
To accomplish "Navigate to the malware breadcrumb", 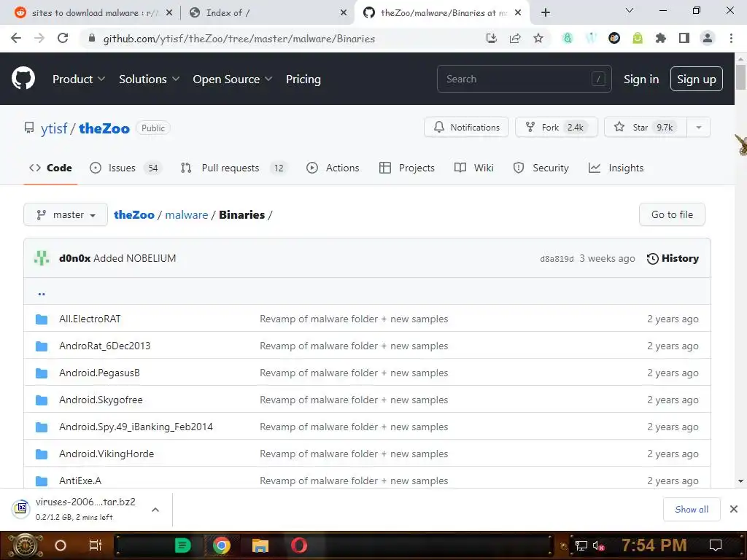I will pos(186,215).
